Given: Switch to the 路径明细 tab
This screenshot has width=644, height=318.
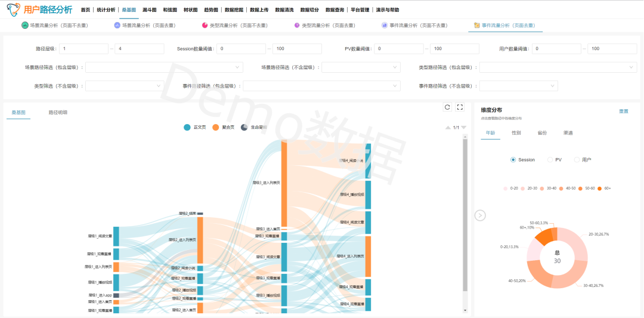Looking at the screenshot, I should [x=58, y=112].
